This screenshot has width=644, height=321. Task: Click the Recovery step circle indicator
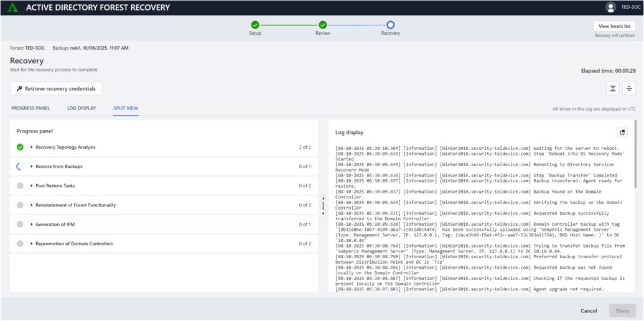391,25
